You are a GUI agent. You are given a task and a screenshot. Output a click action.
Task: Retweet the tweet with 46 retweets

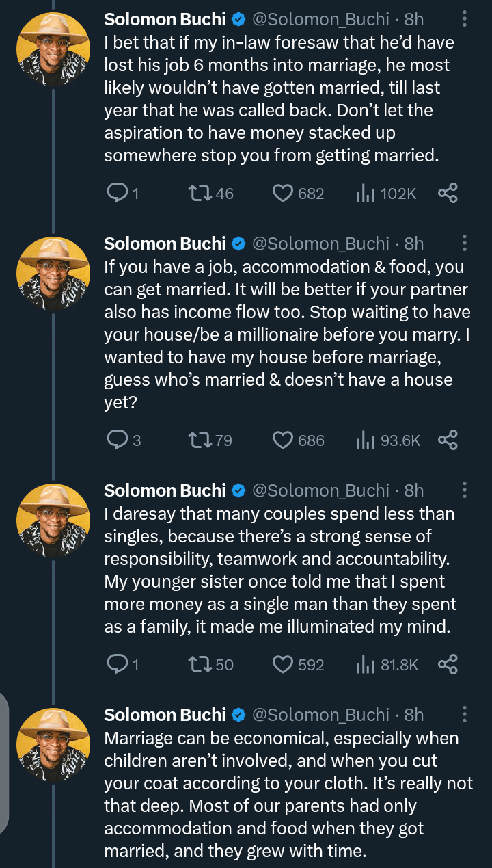(198, 194)
